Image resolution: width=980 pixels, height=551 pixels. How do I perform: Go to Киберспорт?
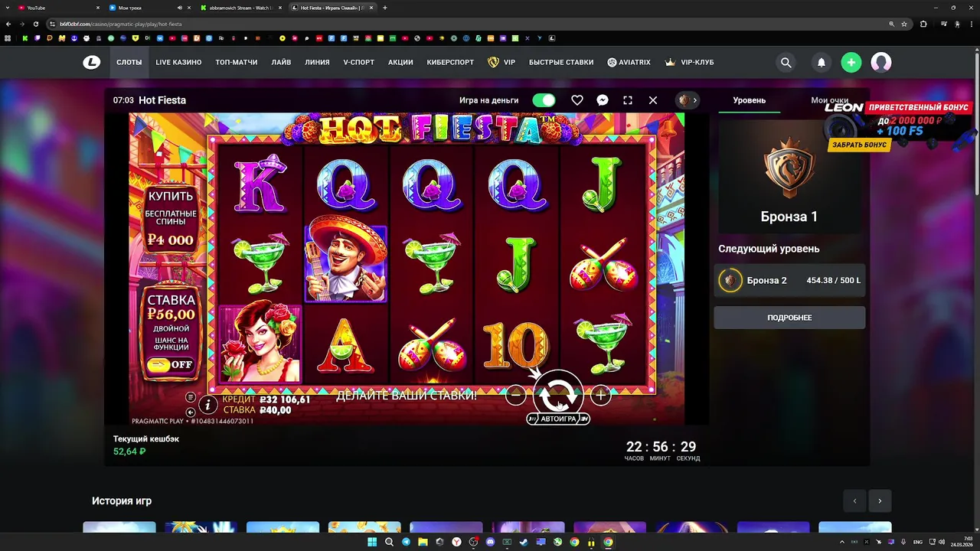pyautogui.click(x=450, y=63)
